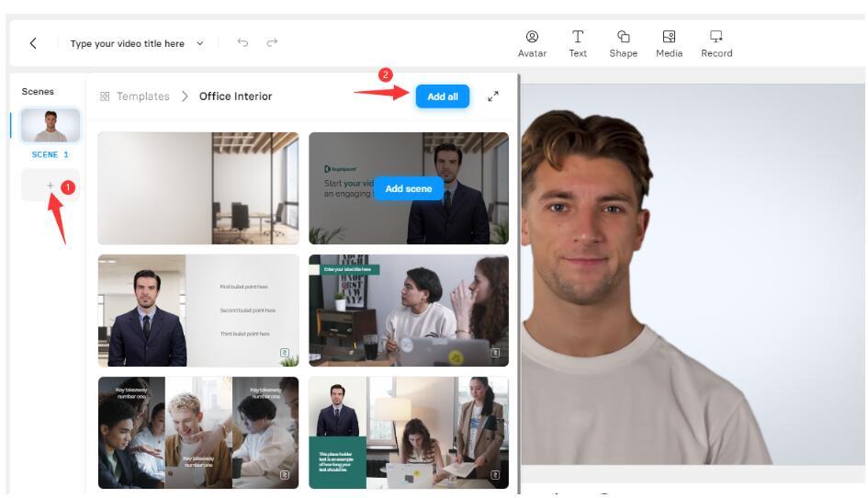Select the Text tool
This screenshot has width=868, height=498.
[x=578, y=44]
